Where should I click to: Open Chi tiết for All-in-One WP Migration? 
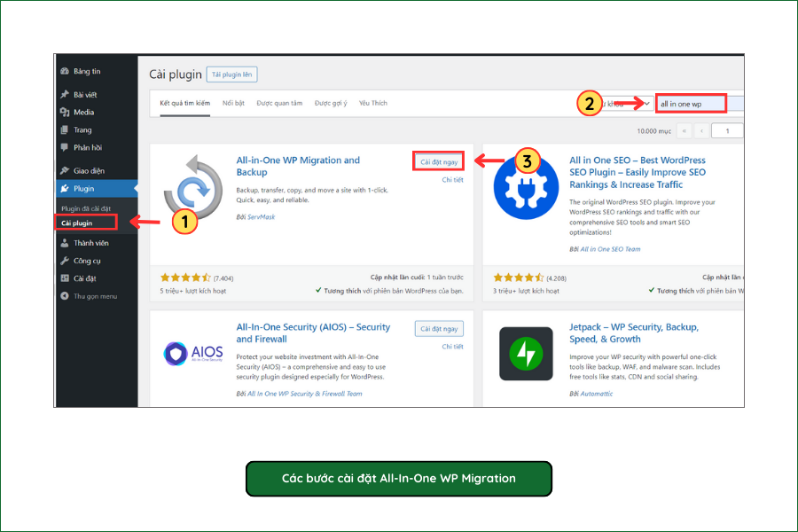452,180
